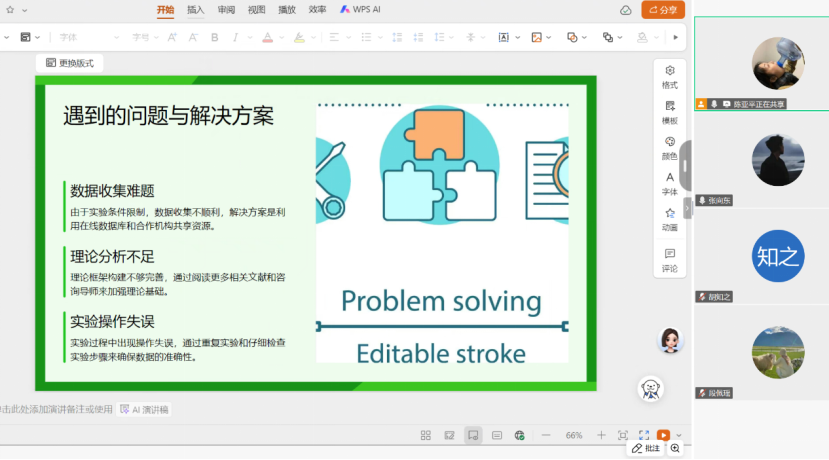Image resolution: width=829 pixels, height=460 pixels.
Task: Apply the yellow highlight color
Action: point(299,37)
